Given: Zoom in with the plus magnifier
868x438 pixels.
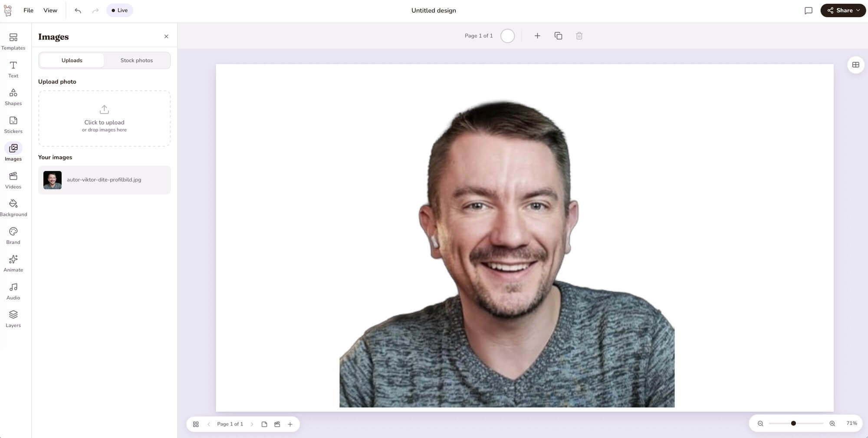Looking at the screenshot, I should pyautogui.click(x=832, y=423).
